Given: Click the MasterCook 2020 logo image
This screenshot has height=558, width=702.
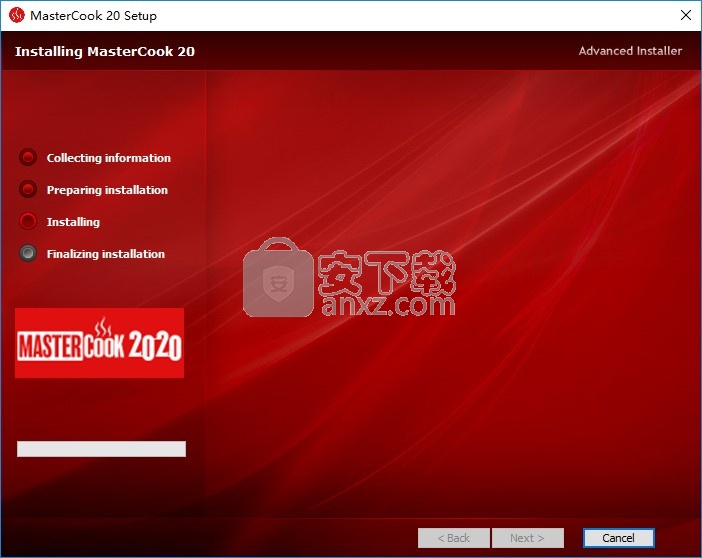Looking at the screenshot, I should pyautogui.click(x=99, y=343).
